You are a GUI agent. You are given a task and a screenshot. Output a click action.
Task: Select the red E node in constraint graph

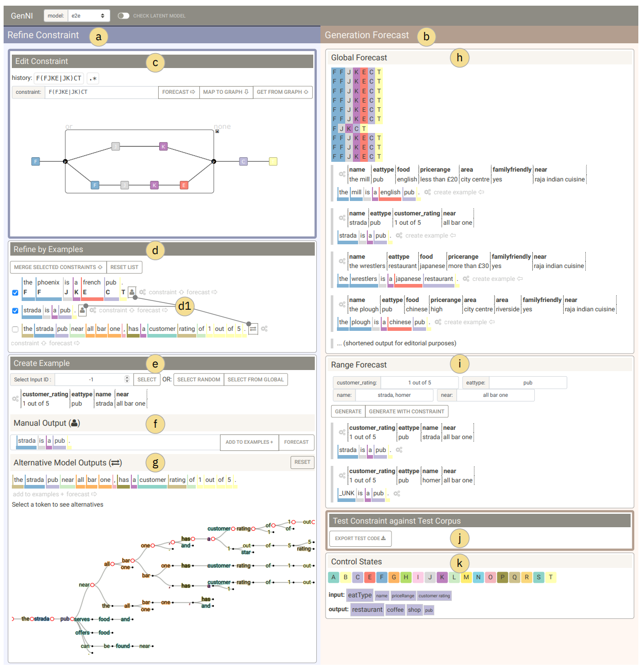(x=183, y=185)
